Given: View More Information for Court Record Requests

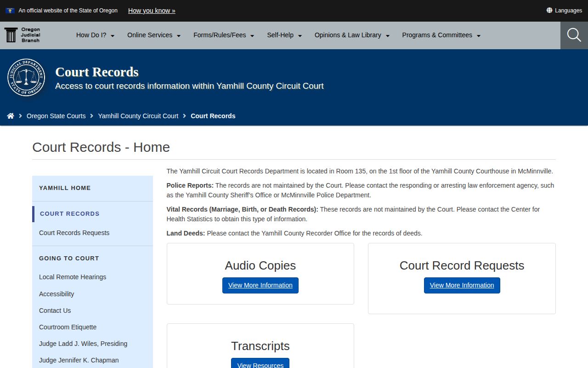Looking at the screenshot, I should click(x=462, y=285).
